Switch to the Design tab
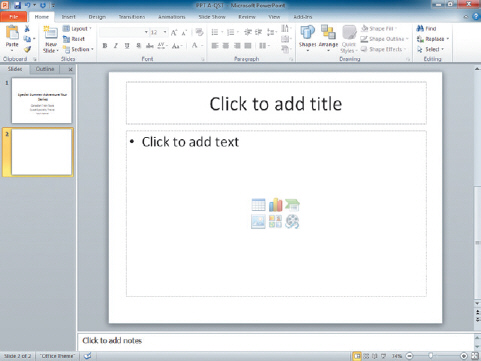Viewport: 481px width, 361px height. 97,17
